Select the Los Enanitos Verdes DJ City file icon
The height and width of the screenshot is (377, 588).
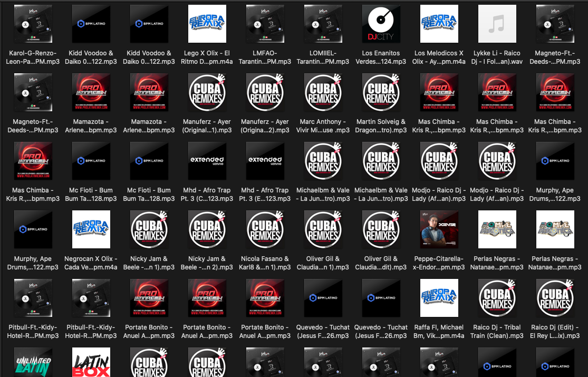coord(381,24)
